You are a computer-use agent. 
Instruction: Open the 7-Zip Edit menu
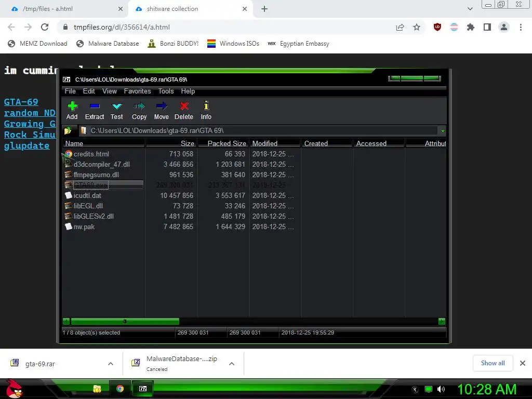[89, 91]
